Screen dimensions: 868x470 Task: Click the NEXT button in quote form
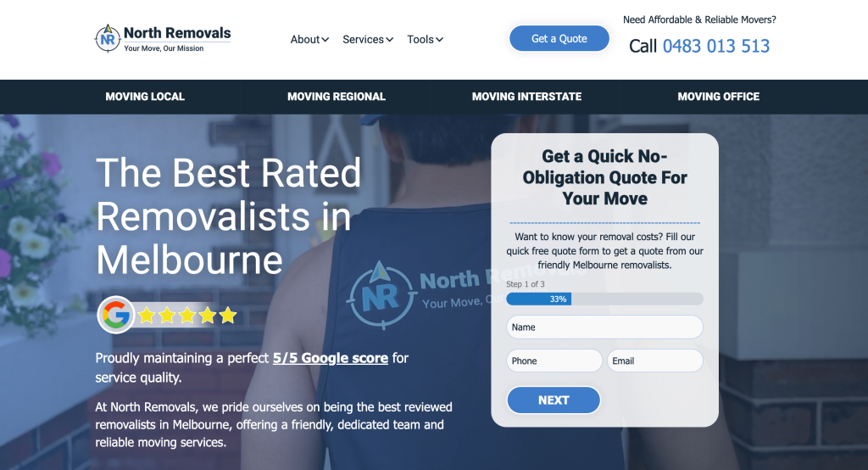click(x=554, y=400)
